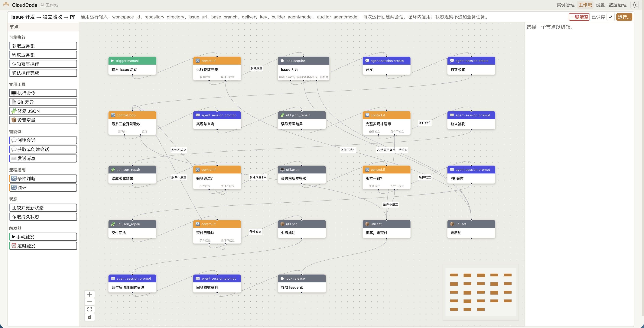Select the 验收通过? control.if node

click(217, 177)
